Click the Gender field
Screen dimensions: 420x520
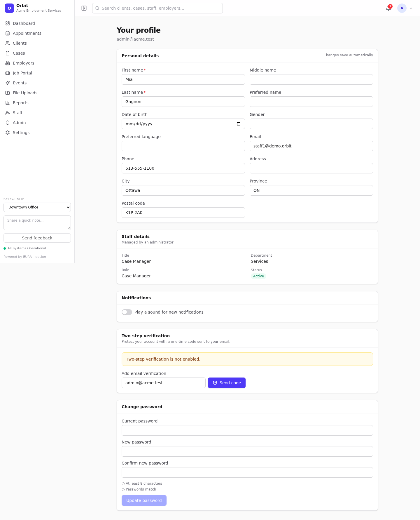[x=311, y=124]
